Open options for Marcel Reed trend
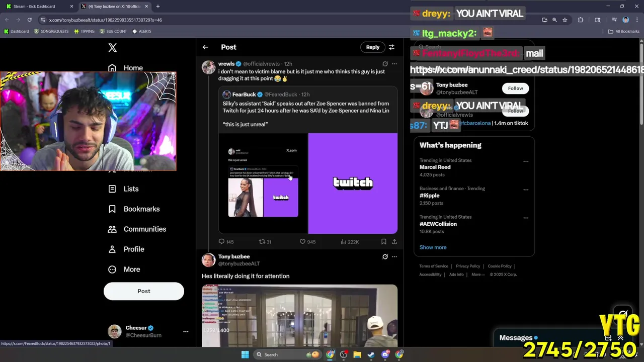This screenshot has width=644, height=362. pos(526,161)
